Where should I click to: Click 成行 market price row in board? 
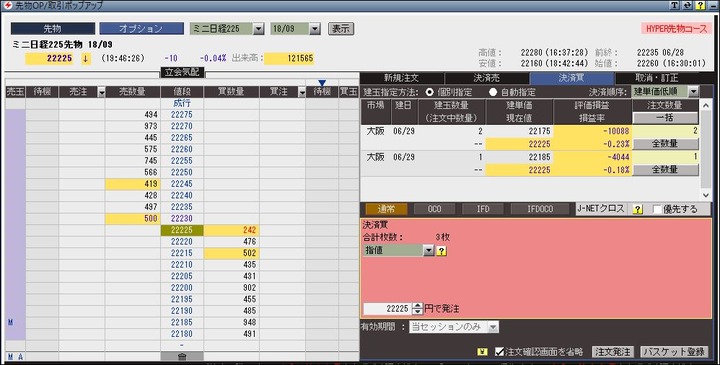182,103
